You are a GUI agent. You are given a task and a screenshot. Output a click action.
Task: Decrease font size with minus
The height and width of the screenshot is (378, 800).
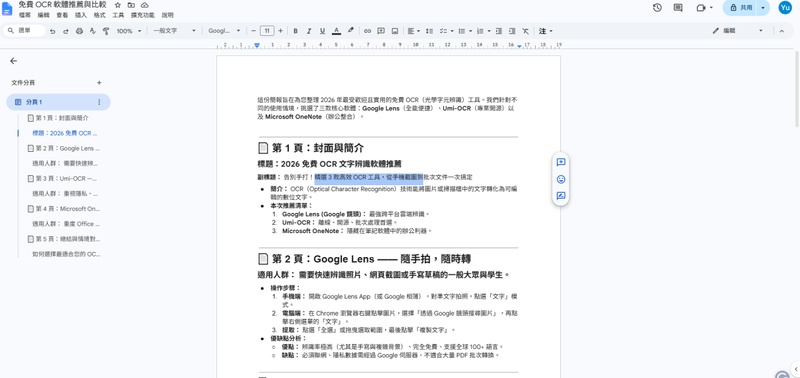tap(254, 31)
